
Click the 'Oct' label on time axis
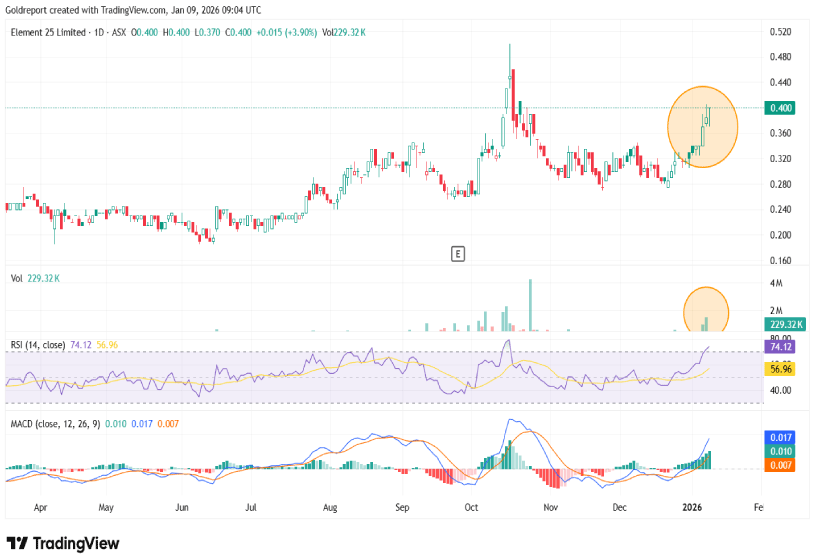[472, 508]
